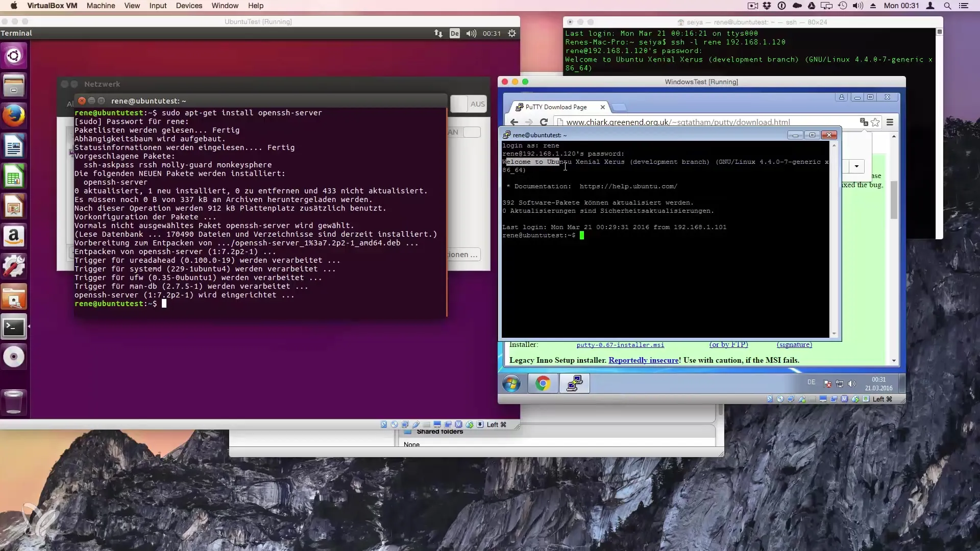Click the Ubuntu network arrows indicator

(438, 33)
